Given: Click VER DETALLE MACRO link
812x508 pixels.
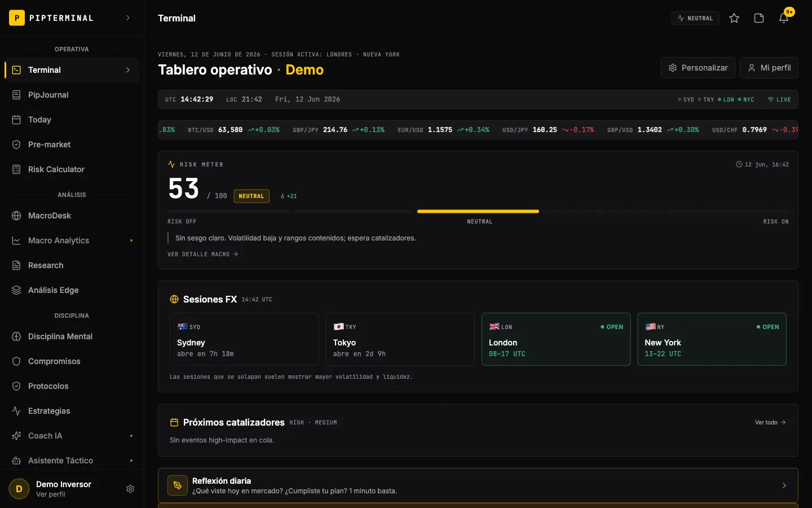Looking at the screenshot, I should coord(203,254).
